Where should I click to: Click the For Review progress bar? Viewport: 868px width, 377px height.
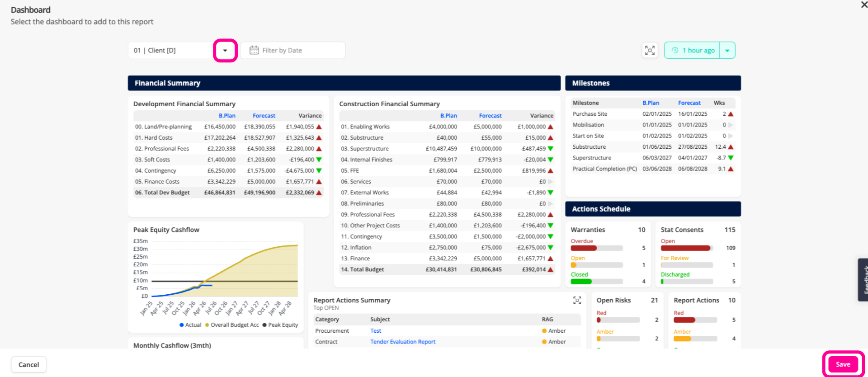(687, 265)
